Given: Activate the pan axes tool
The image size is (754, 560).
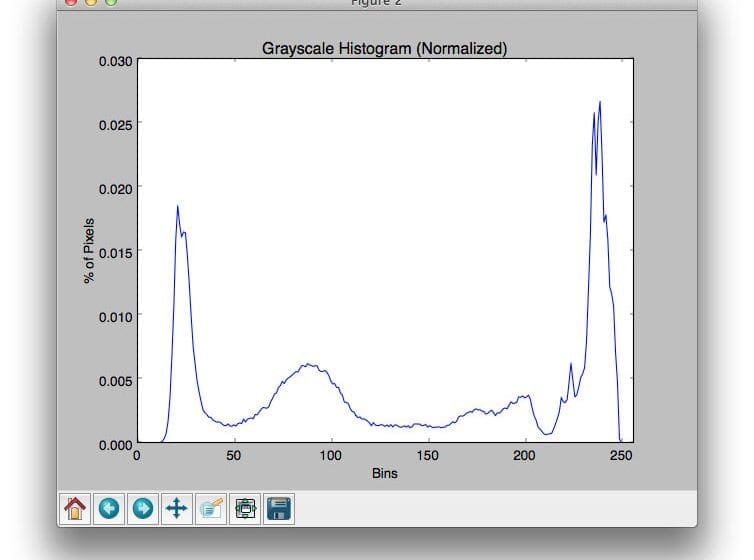Looking at the screenshot, I should click(x=176, y=508).
